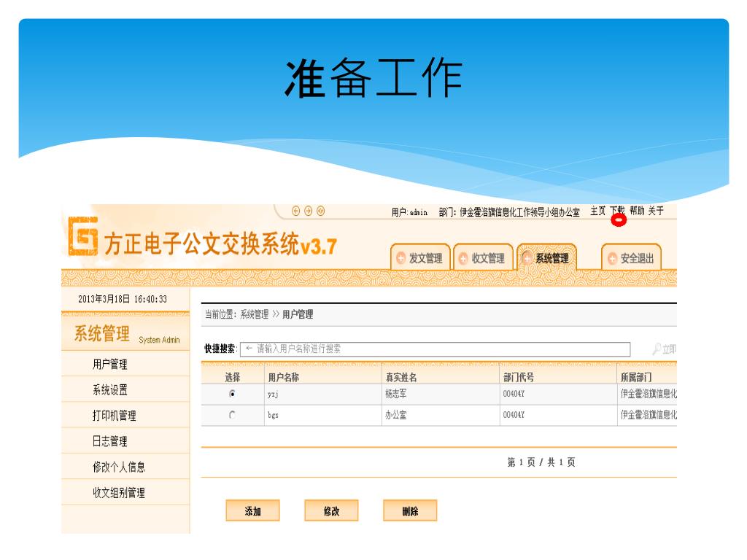
Task: Click the refresh circle icon
Action: (x=321, y=211)
